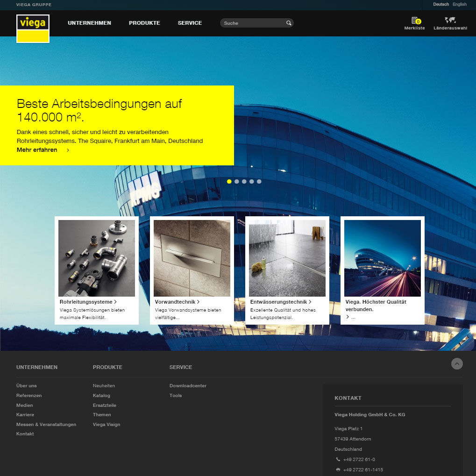The width and height of the screenshot is (476, 476).
Task: Select the first carousel dot
Action: click(229, 182)
